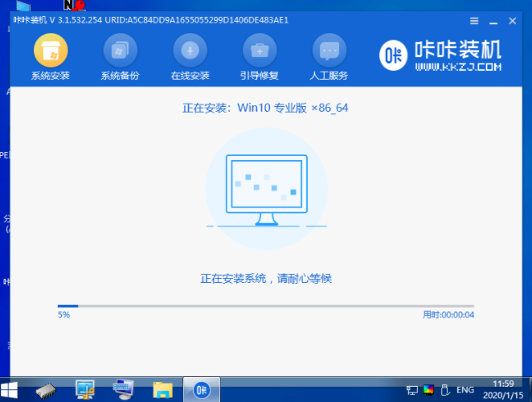Click the installation progress bar

click(266, 306)
